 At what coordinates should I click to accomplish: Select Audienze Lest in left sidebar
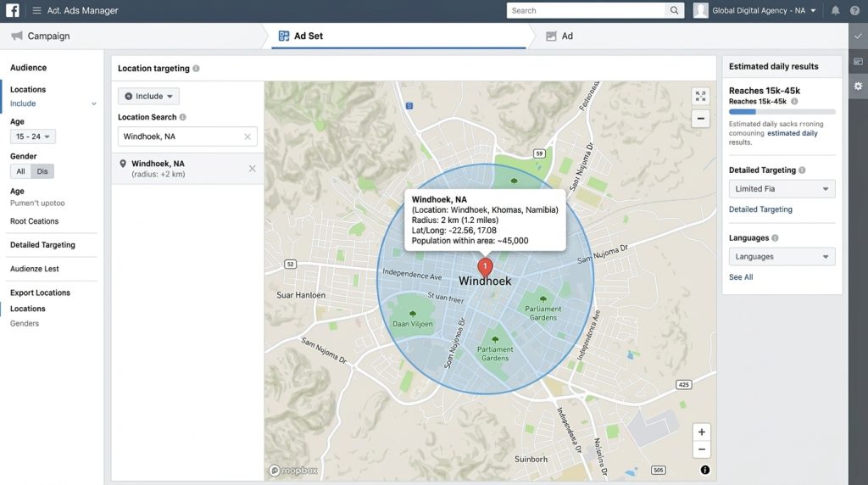34,269
